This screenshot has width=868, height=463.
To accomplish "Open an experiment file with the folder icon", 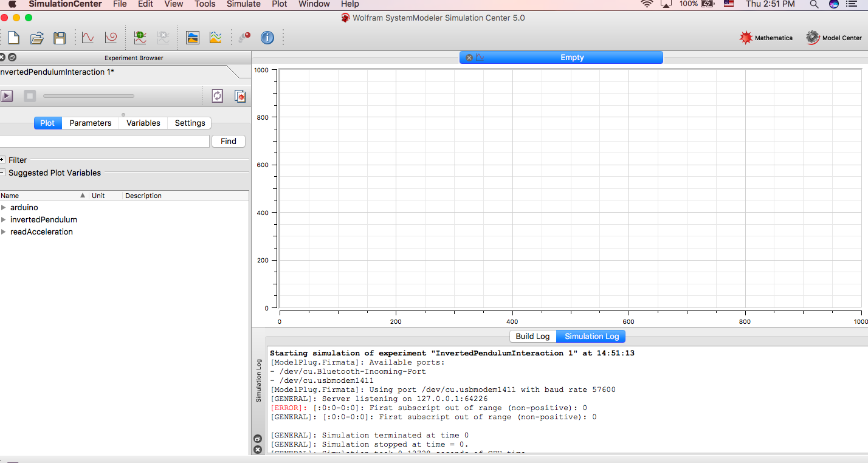I will coord(36,38).
